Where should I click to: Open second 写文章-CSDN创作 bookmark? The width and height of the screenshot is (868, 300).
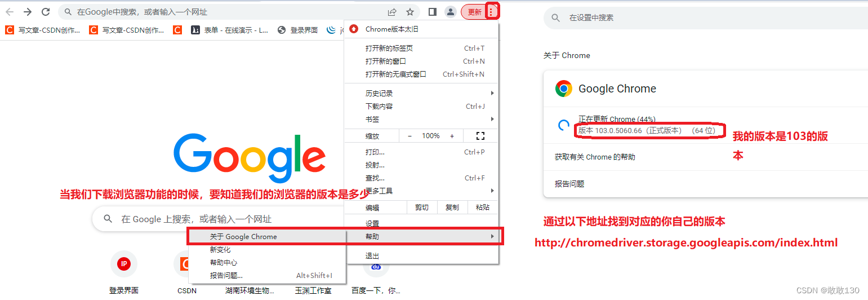point(127,30)
